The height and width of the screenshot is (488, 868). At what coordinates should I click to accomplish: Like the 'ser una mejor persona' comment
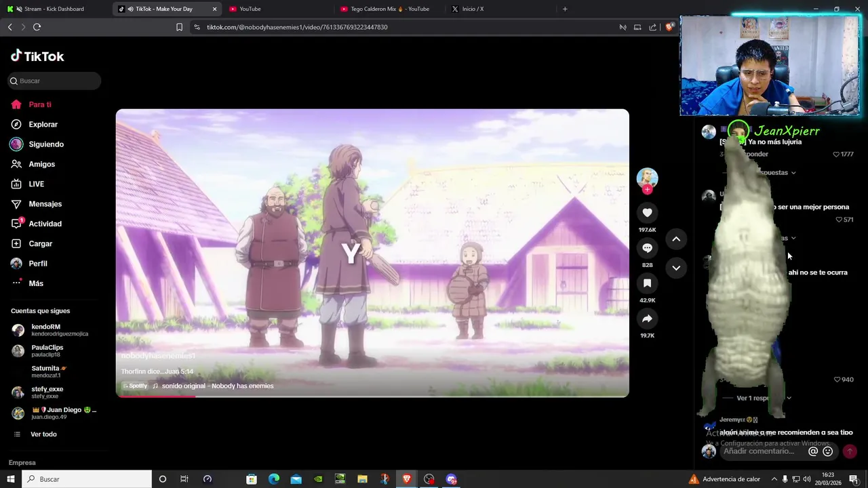[839, 220]
